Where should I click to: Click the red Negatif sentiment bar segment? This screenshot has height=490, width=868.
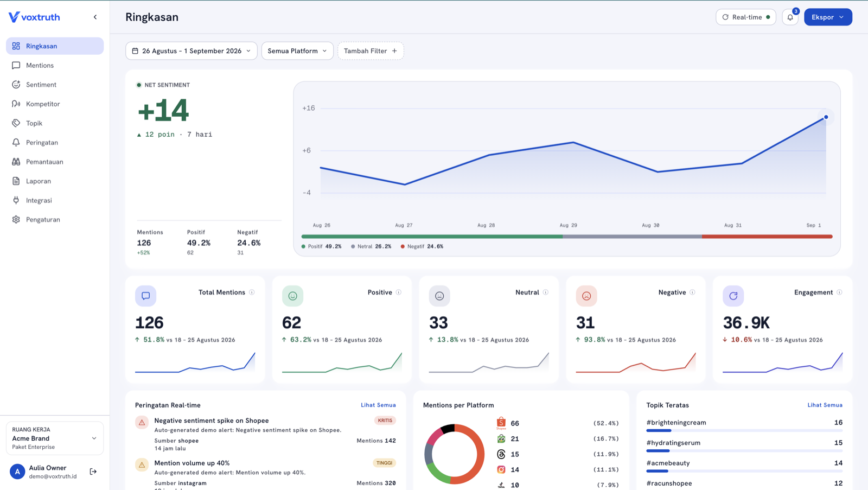767,237
